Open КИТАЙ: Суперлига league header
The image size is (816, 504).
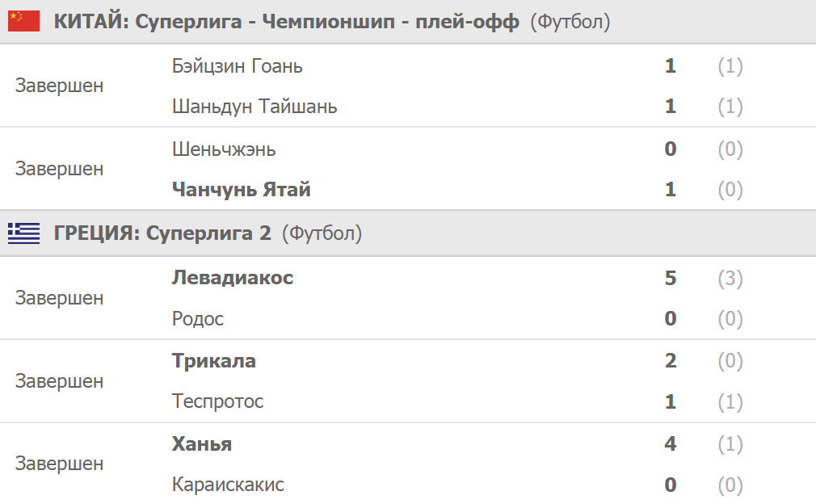[286, 22]
